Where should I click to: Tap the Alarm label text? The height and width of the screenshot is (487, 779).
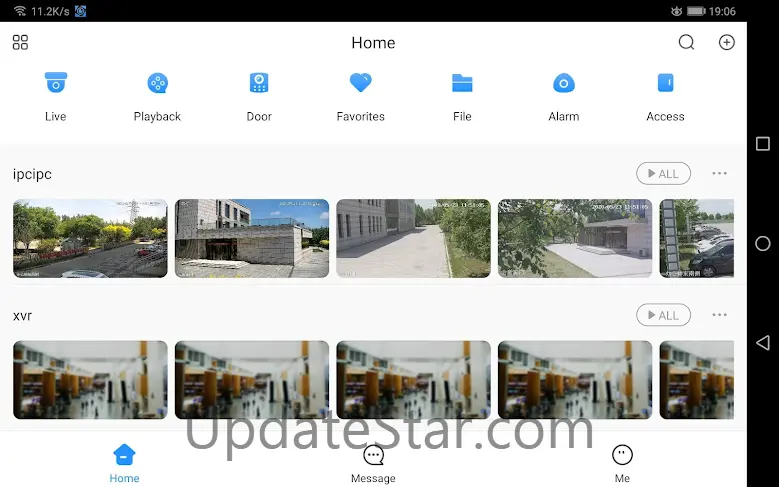click(x=564, y=116)
